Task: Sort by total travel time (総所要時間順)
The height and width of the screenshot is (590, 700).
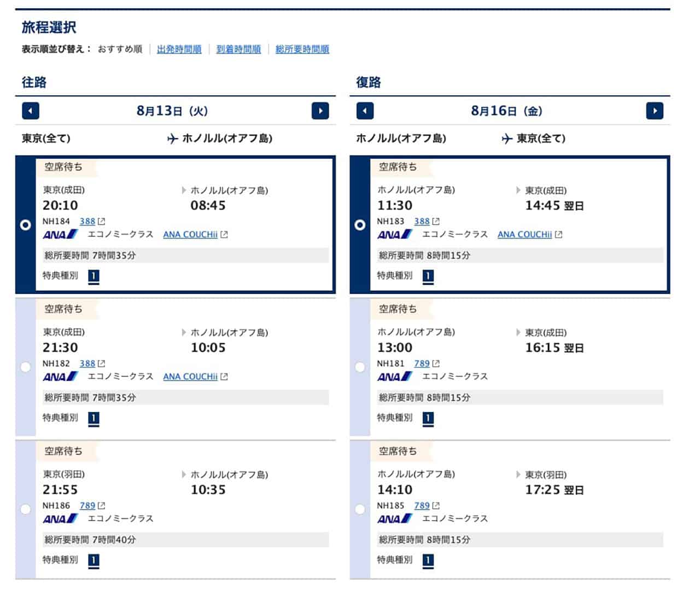Action: (302, 49)
